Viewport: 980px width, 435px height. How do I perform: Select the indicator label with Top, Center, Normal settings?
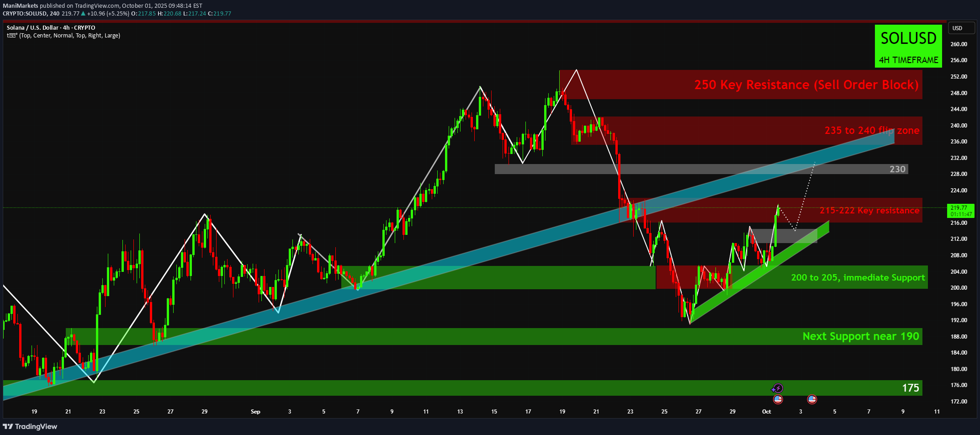(64, 36)
